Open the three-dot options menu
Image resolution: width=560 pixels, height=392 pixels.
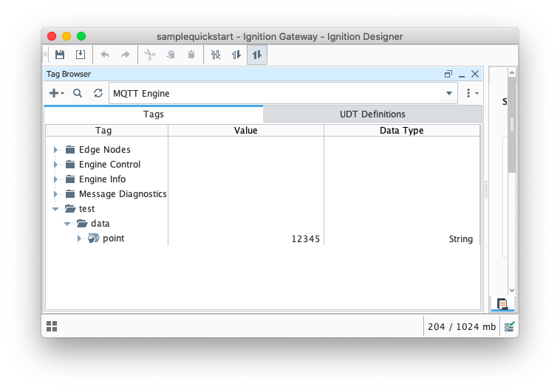(x=472, y=93)
